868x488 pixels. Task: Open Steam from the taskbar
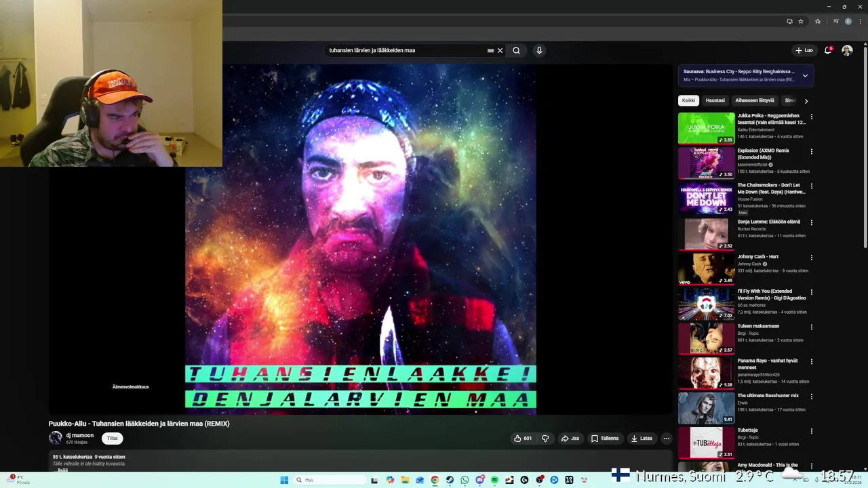pyautogui.click(x=450, y=480)
